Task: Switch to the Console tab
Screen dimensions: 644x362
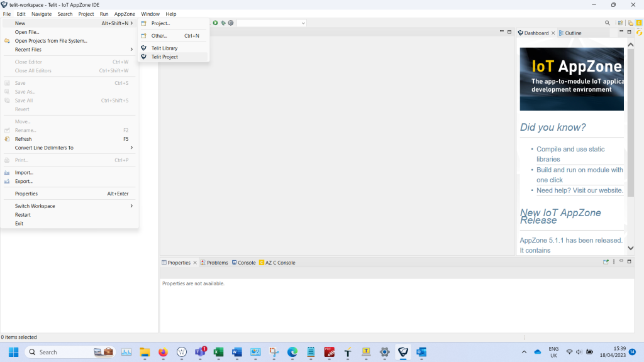Action: tap(243, 263)
